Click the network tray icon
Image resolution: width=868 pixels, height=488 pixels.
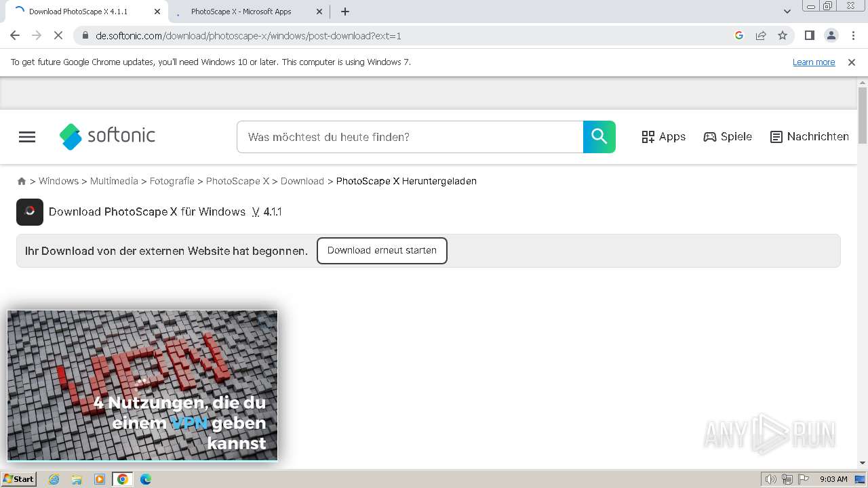pos(787,479)
